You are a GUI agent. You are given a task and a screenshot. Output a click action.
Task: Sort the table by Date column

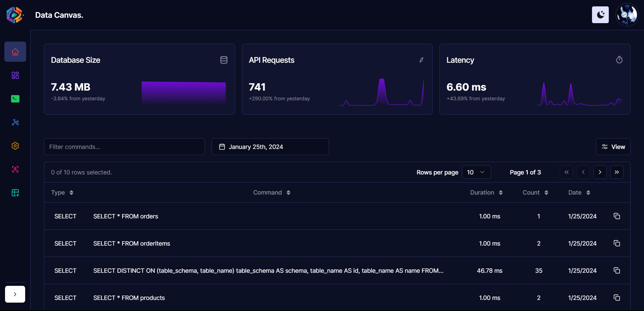coord(579,193)
